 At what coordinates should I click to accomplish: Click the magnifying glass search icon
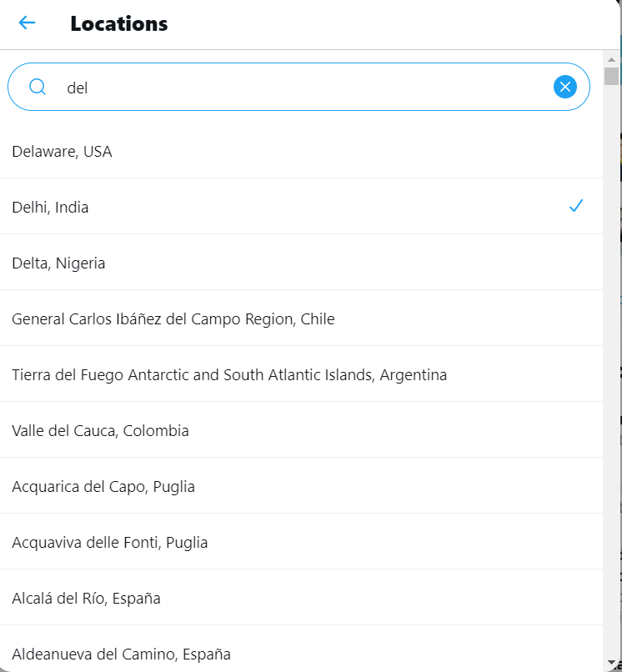pyautogui.click(x=38, y=87)
